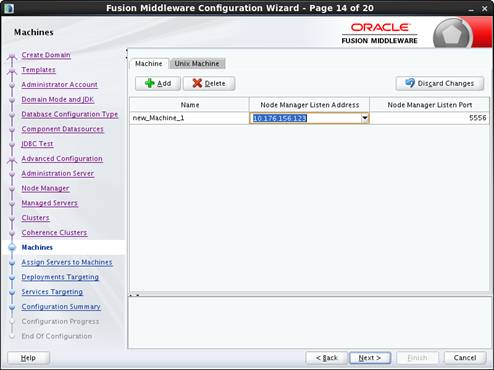The image size is (494, 370).
Task: Select the new_Machine_1 name cell
Action: [189, 118]
